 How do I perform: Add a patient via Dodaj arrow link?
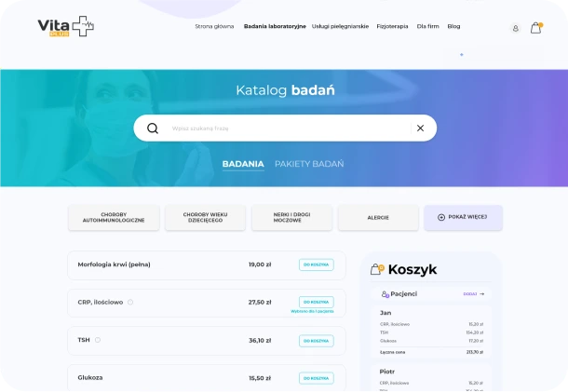coord(474,294)
